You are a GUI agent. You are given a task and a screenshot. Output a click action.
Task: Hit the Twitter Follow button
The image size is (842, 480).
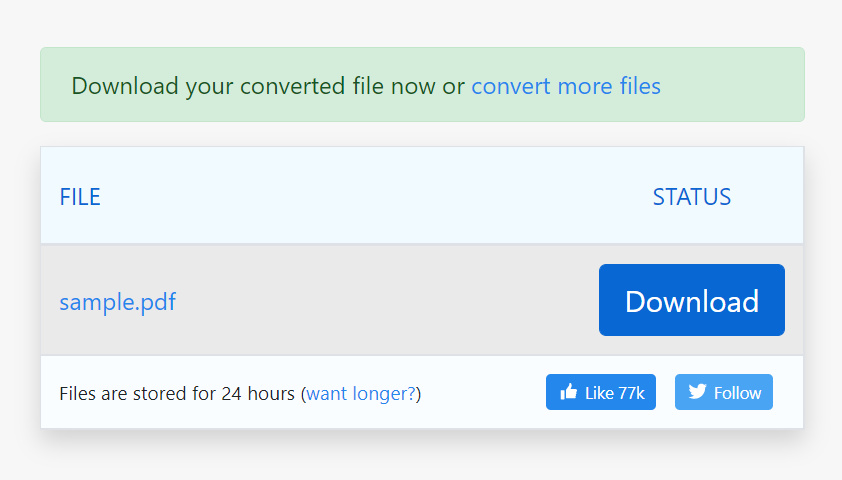click(x=724, y=392)
